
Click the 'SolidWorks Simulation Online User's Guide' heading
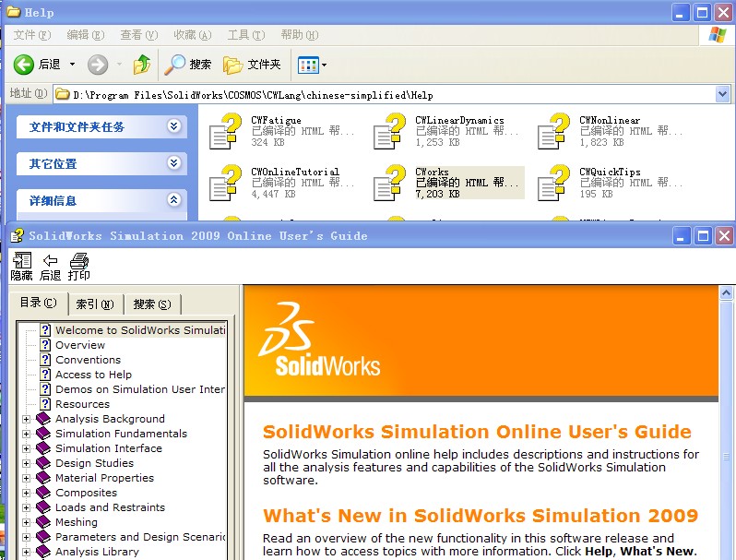coord(477,432)
